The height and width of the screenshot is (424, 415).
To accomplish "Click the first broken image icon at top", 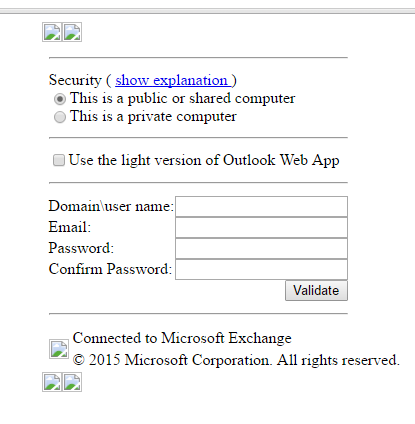I will [52, 32].
